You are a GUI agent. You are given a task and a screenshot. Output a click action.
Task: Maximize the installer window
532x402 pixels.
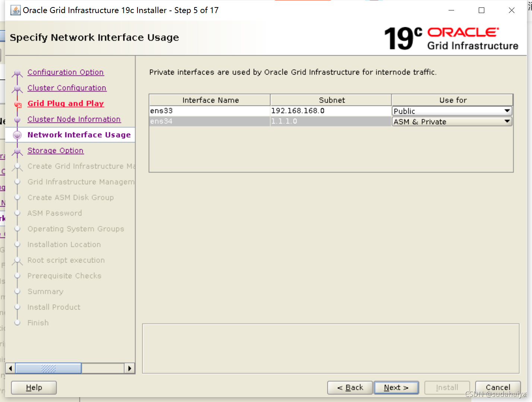tap(481, 10)
